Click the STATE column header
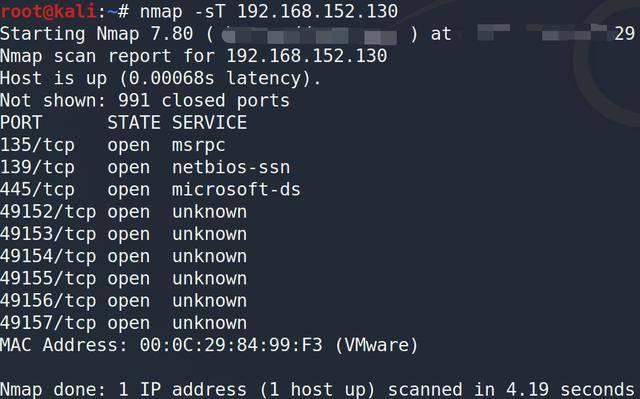This screenshot has height=399, width=640. tap(134, 122)
